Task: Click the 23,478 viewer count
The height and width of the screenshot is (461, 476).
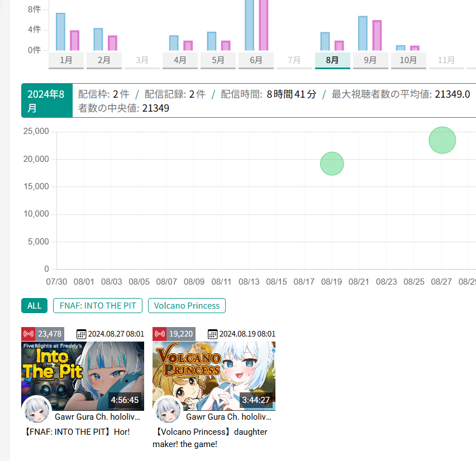Action: coord(50,334)
